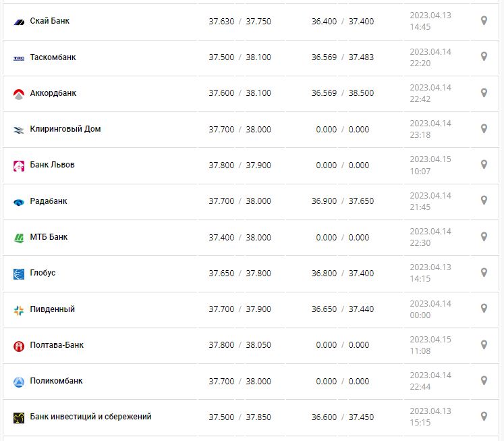Click the Таскомбанк logo icon
This screenshot has width=504, height=441.
click(x=19, y=58)
